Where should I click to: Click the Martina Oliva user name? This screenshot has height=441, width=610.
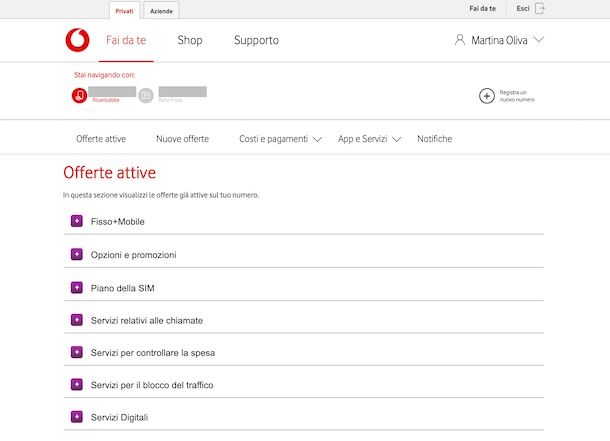[x=499, y=40]
